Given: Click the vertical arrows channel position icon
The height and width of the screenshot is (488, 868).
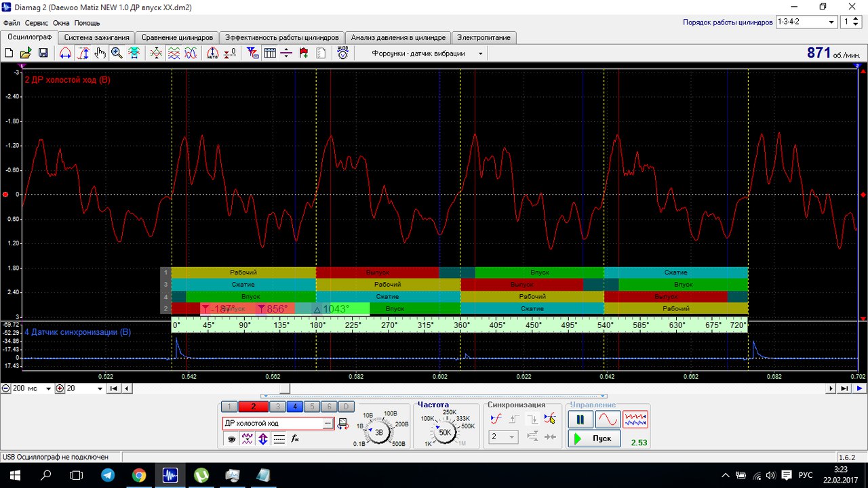Looking at the screenshot, I should tap(263, 439).
